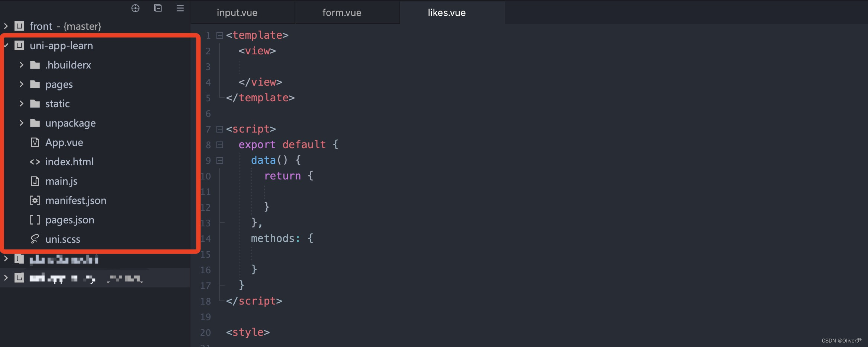Viewport: 868px width, 347px height.
Task: Select the front - {master} project name
Action: tap(65, 26)
